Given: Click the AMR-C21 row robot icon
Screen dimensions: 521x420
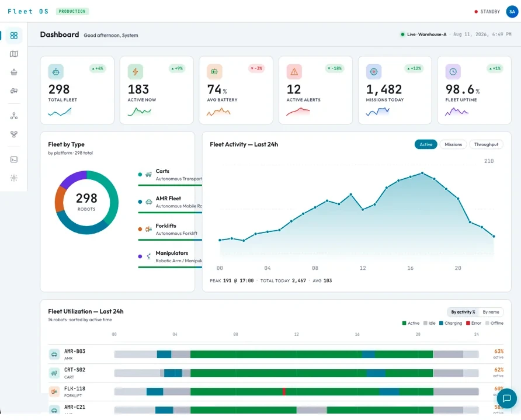Looking at the screenshot, I should pyautogui.click(x=54, y=409).
